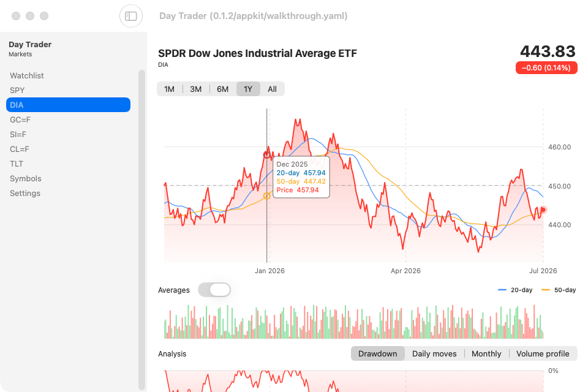Select the All time range
Screen dimensions: 588x392
(x=272, y=89)
